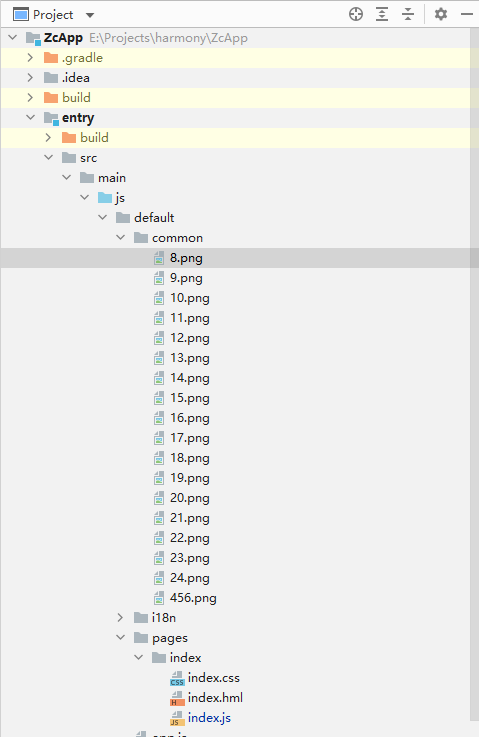This screenshot has width=479, height=737.
Task: Click the locate/select opened file target icon
Action: point(356,14)
